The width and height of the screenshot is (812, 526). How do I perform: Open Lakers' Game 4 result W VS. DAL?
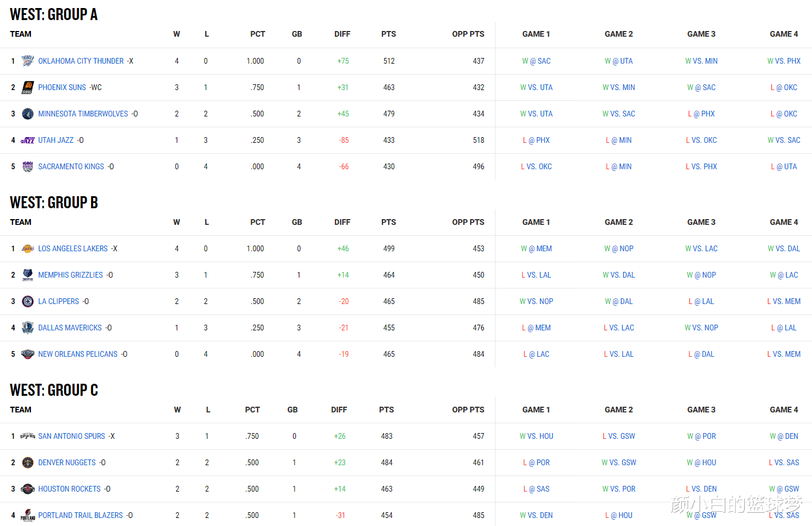784,248
